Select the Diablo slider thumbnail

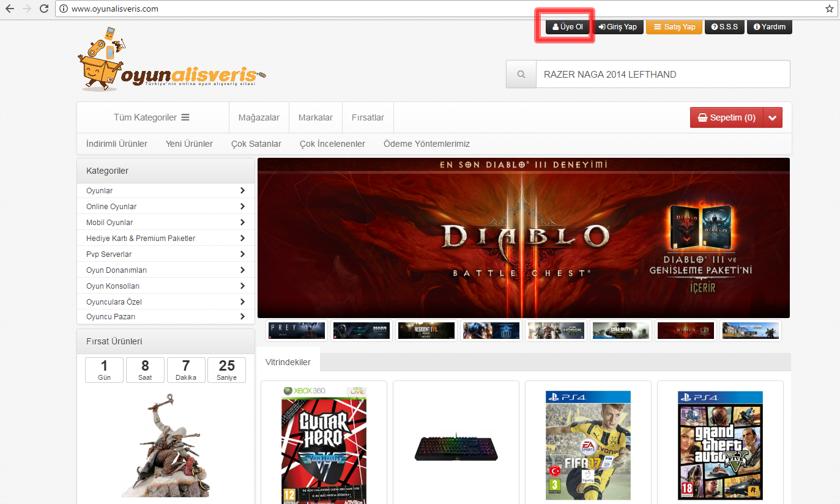click(686, 330)
